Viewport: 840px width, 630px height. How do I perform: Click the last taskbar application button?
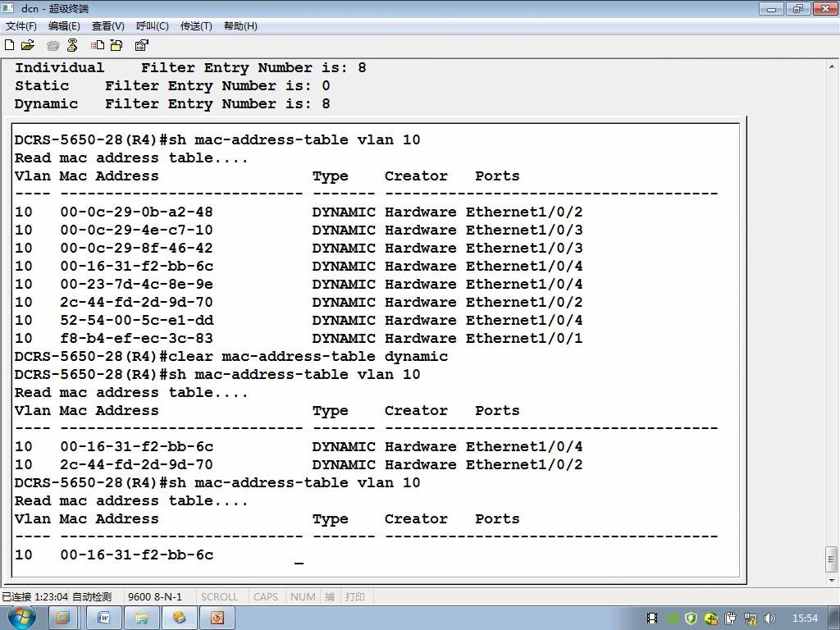tap(217, 619)
